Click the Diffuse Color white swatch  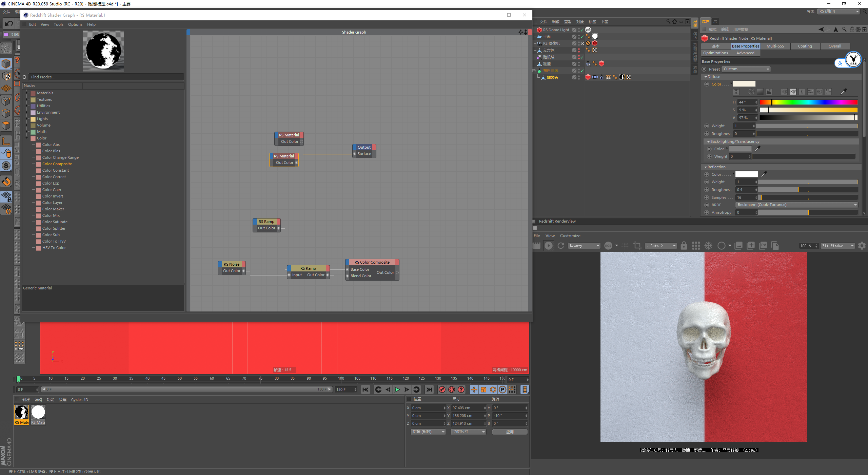point(744,84)
